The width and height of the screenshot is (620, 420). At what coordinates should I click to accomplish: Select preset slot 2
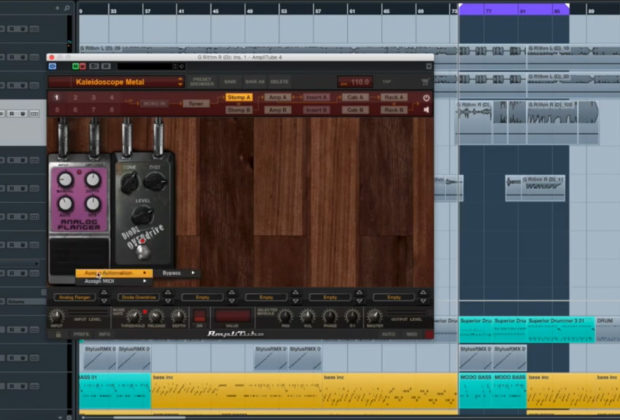tap(76, 97)
